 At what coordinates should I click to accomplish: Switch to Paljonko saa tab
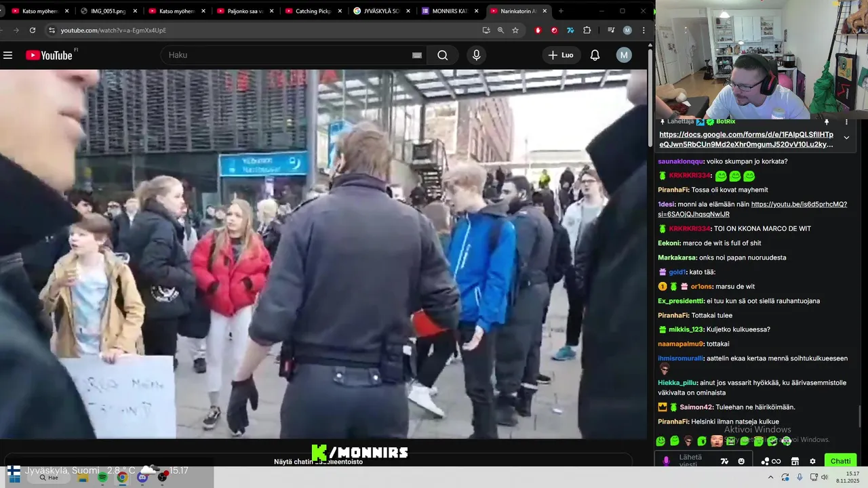(x=245, y=11)
